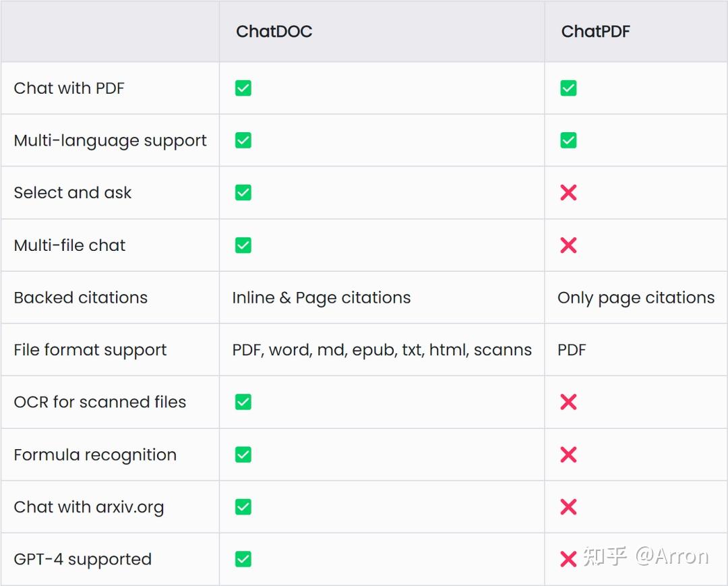
Task: Click ChatPDF red cross for Multi-file chat
Action: pyautogui.click(x=568, y=245)
